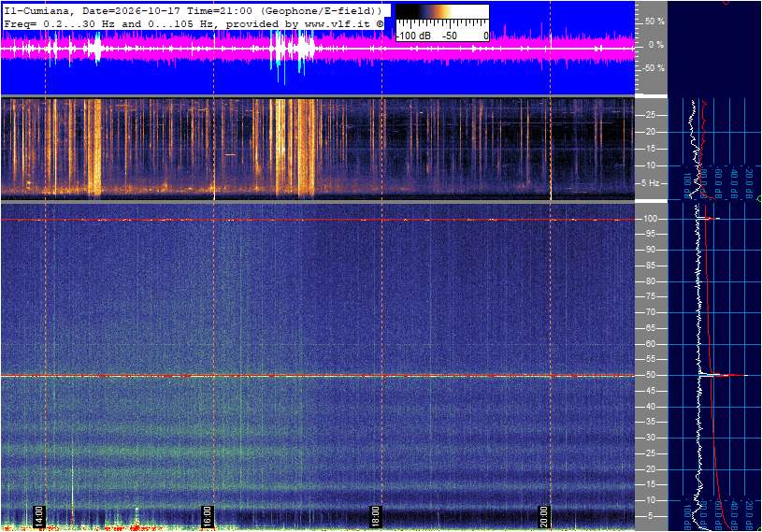The height and width of the screenshot is (532, 762).
Task: Click the red 100 Hz harmonic line in spectrogram
Action: (x=317, y=220)
